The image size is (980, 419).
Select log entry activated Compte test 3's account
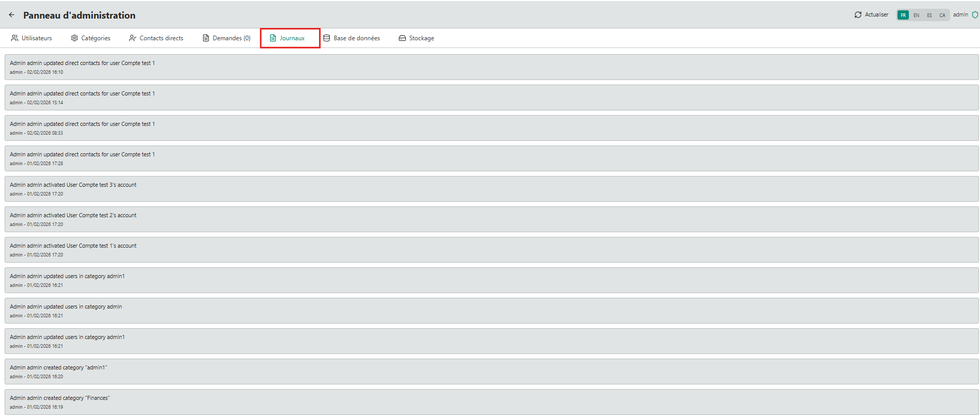pyautogui.click(x=491, y=189)
